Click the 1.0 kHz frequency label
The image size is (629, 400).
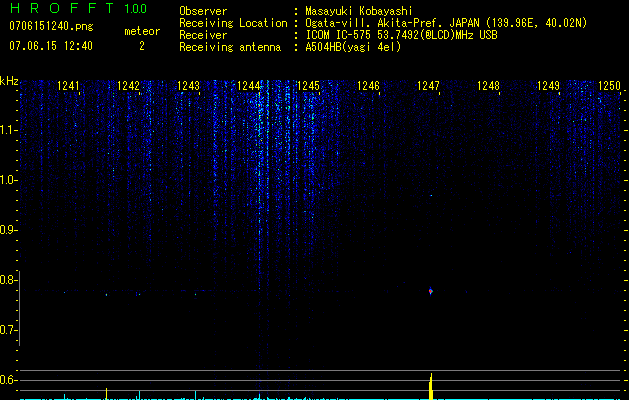[7, 180]
